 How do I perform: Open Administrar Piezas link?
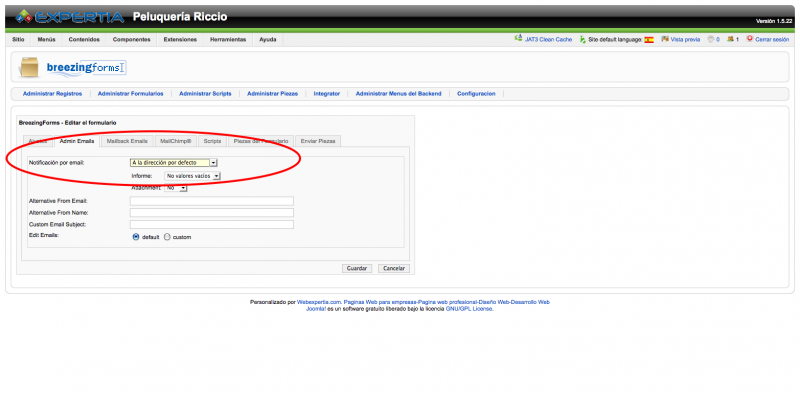coord(272,94)
